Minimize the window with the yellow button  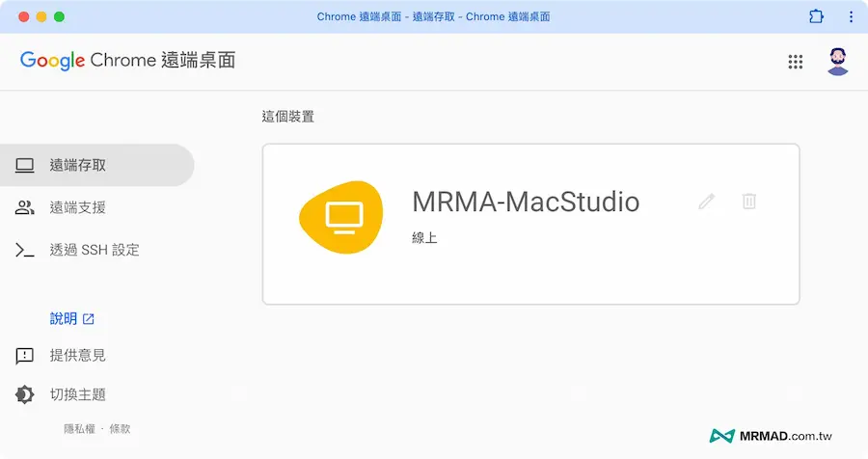click(41, 16)
